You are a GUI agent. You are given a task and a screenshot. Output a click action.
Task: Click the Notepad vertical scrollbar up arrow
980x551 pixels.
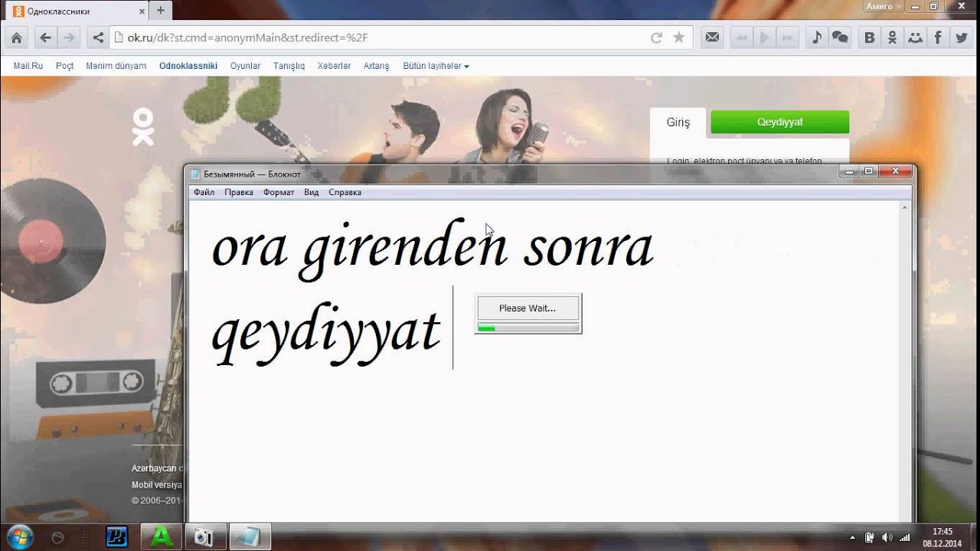click(905, 207)
